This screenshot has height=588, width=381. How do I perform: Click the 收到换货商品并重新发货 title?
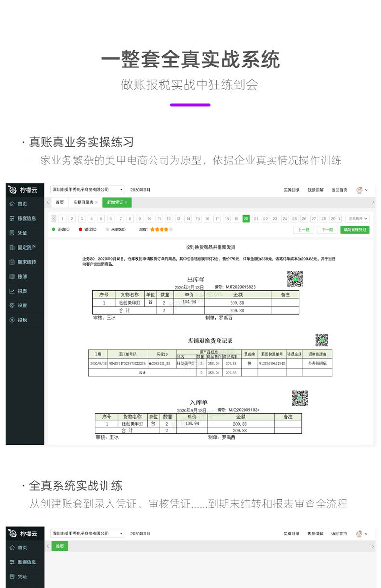(x=210, y=247)
